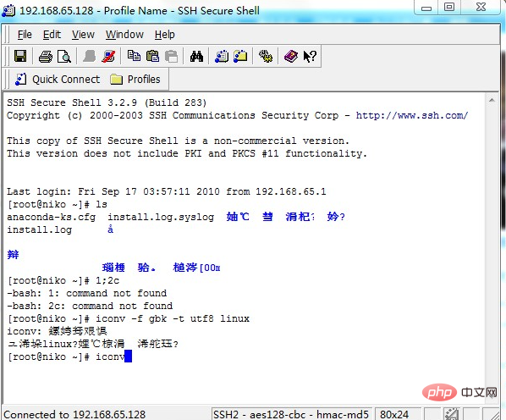Click the Save floppy disk icon

coord(20,57)
